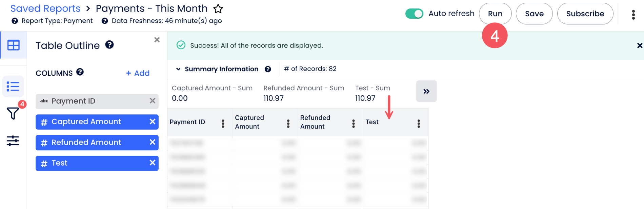Remove the Captured Amount column chip

click(x=153, y=121)
